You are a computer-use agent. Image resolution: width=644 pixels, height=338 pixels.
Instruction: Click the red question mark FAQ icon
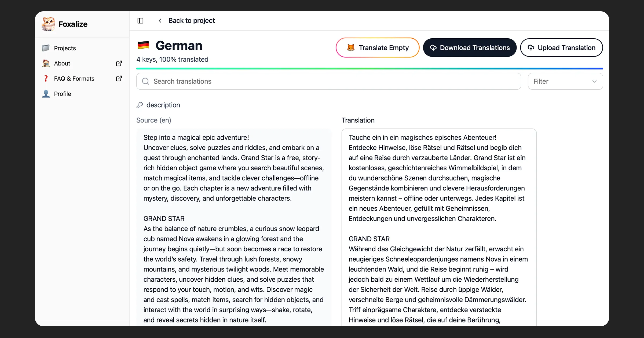(x=46, y=78)
